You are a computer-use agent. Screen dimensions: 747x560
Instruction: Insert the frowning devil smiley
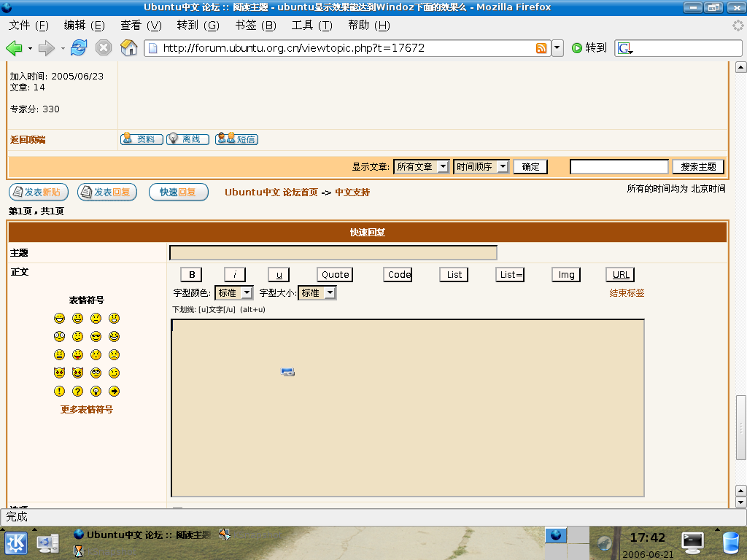[x=59, y=373]
